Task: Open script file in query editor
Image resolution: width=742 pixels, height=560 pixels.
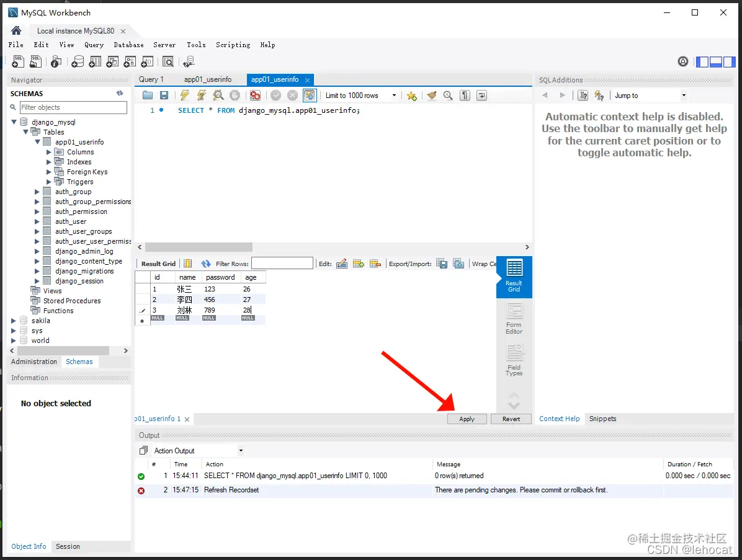Action: pos(148,96)
